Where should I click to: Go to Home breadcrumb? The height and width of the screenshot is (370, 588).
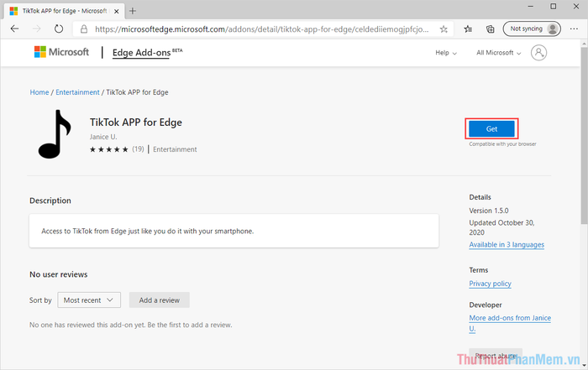[39, 92]
